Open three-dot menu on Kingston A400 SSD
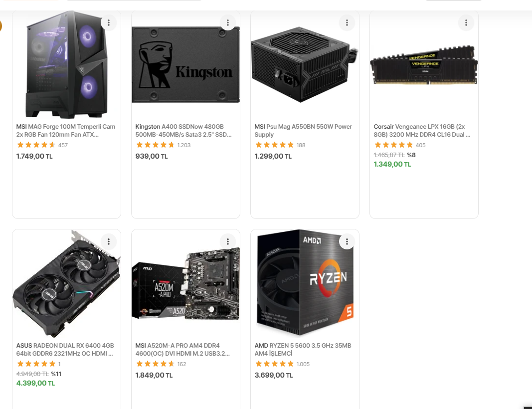Screen dimensions: 532x409 click(x=228, y=23)
